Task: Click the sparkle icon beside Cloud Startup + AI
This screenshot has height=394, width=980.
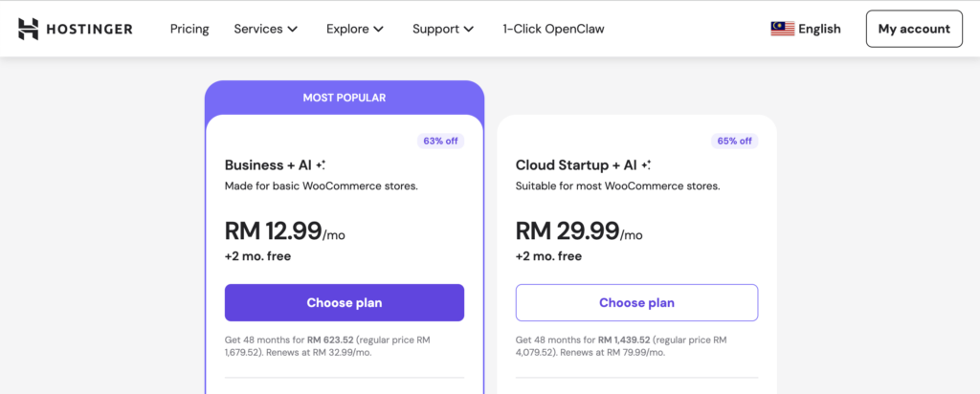Action: [646, 165]
